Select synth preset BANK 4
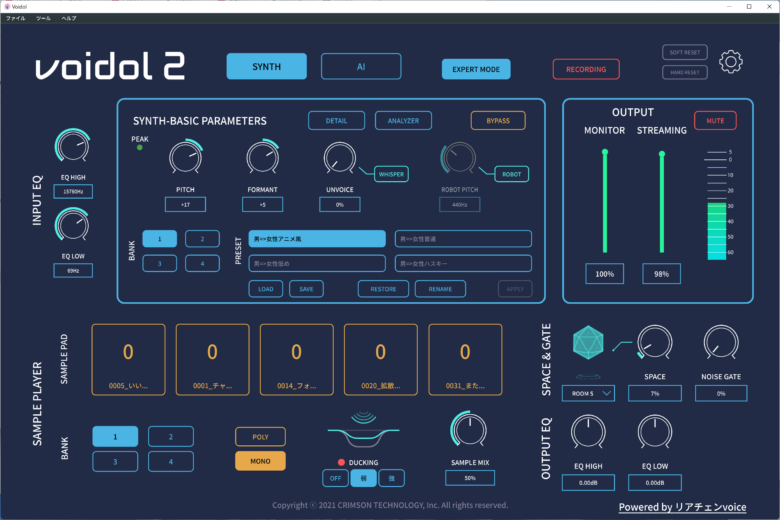780x520 pixels. pos(202,263)
